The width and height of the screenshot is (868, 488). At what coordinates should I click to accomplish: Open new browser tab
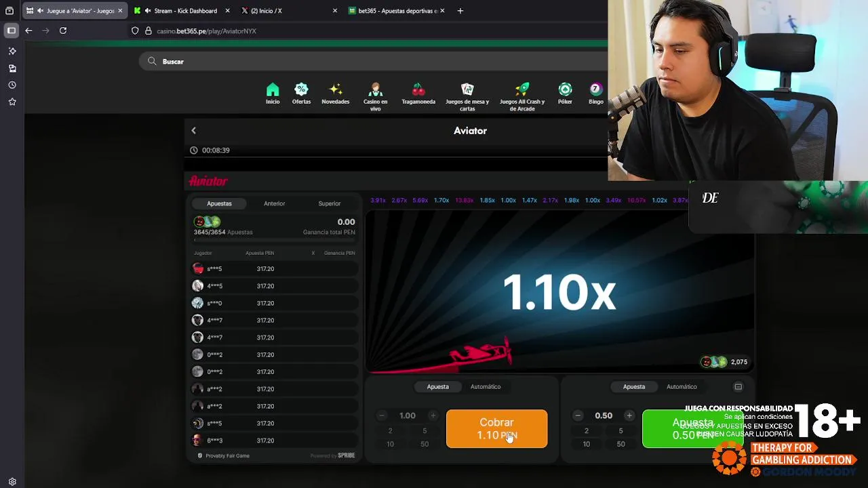coord(460,11)
